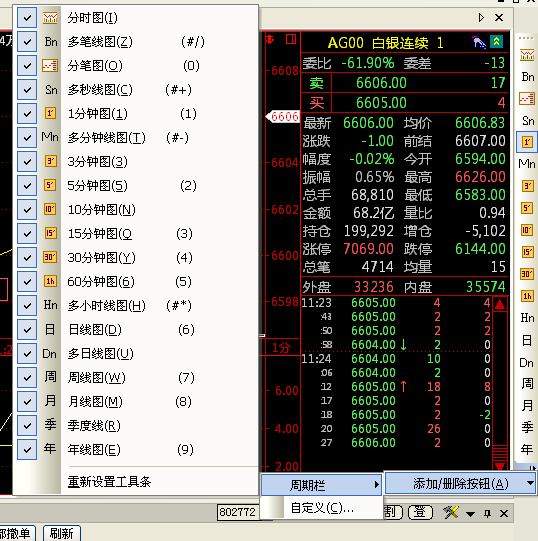Click the 登 button in bottom bar
This screenshot has height=541, width=538.
(x=420, y=512)
